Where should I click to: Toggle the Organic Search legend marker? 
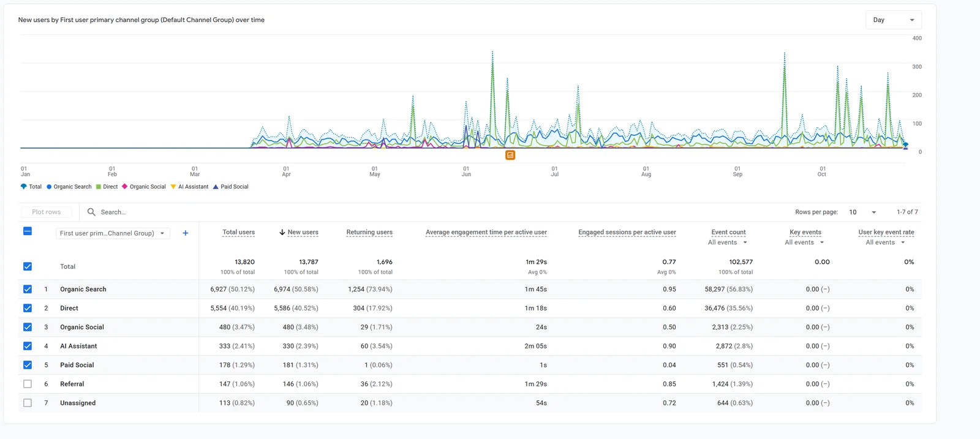(x=49, y=187)
